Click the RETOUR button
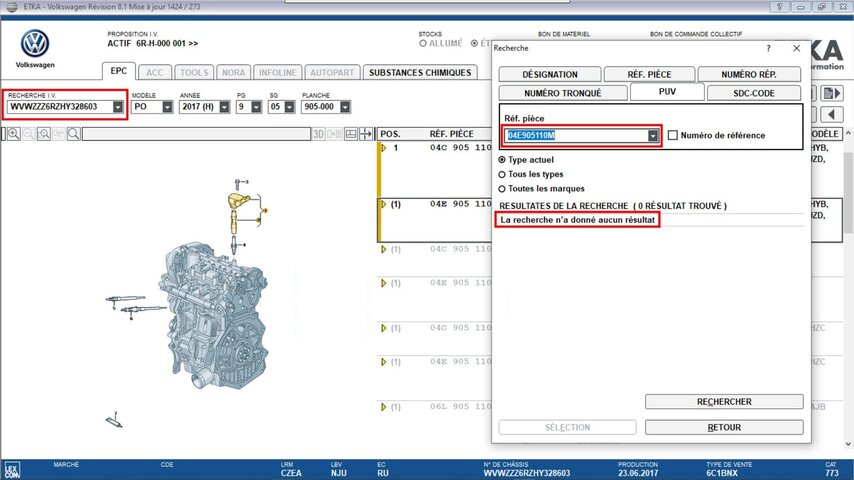This screenshot has width=854, height=480. (724, 427)
